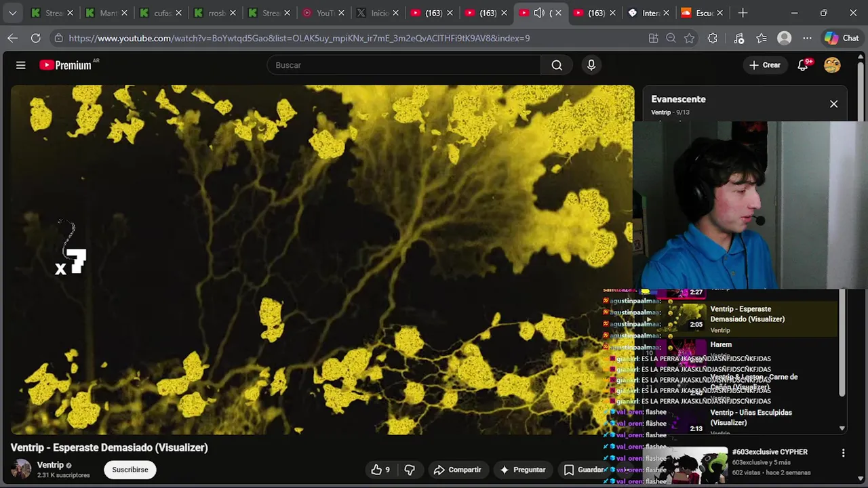The width and height of the screenshot is (868, 488).
Task: Start voice search with the microphone icon
Action: tap(591, 65)
